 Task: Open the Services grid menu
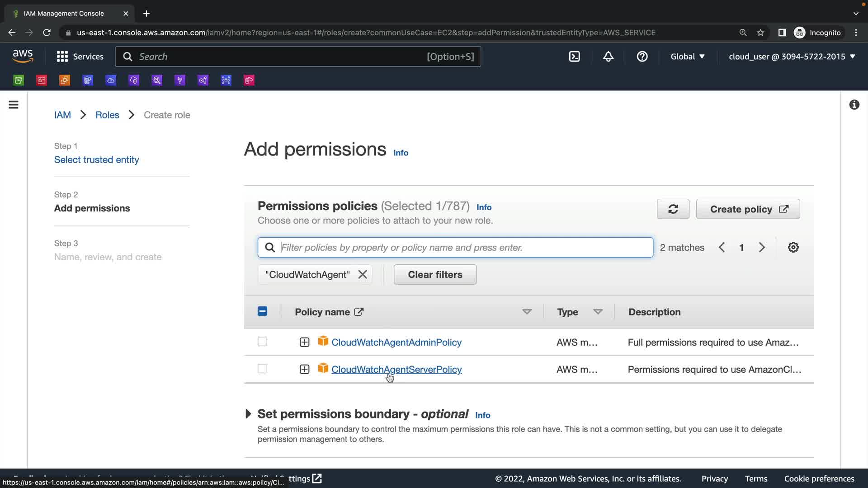coord(80,56)
